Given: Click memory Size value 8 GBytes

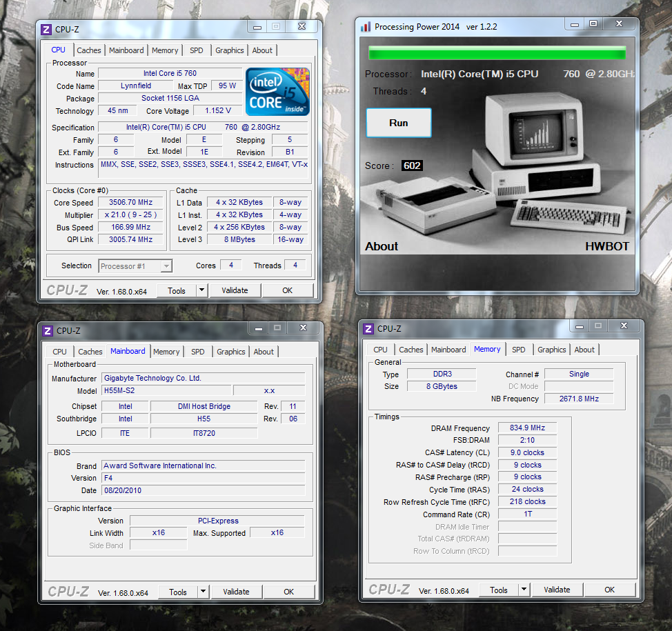Looking at the screenshot, I should (442, 386).
